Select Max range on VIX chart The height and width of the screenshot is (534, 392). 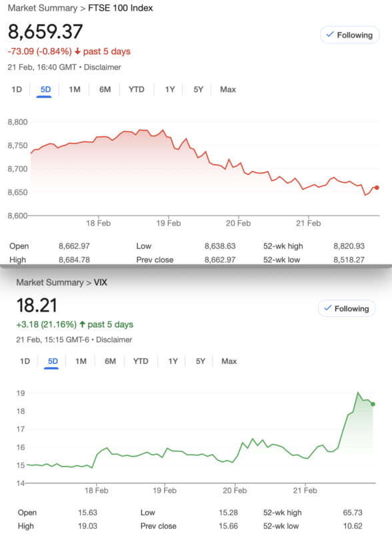229,361
